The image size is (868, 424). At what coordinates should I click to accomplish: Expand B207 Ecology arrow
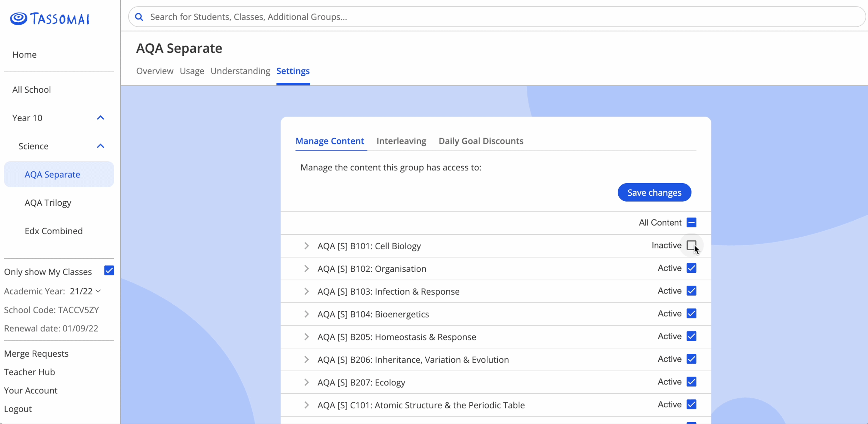click(306, 382)
